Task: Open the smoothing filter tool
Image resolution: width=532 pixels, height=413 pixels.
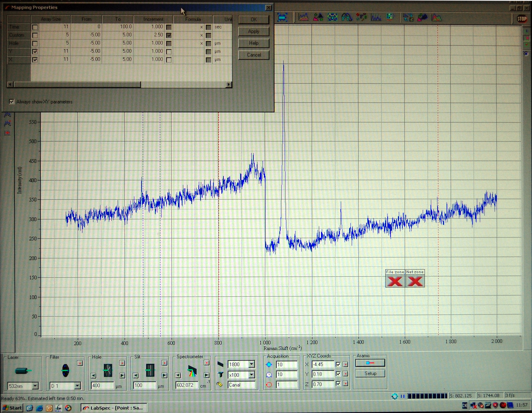Action: click(332, 17)
